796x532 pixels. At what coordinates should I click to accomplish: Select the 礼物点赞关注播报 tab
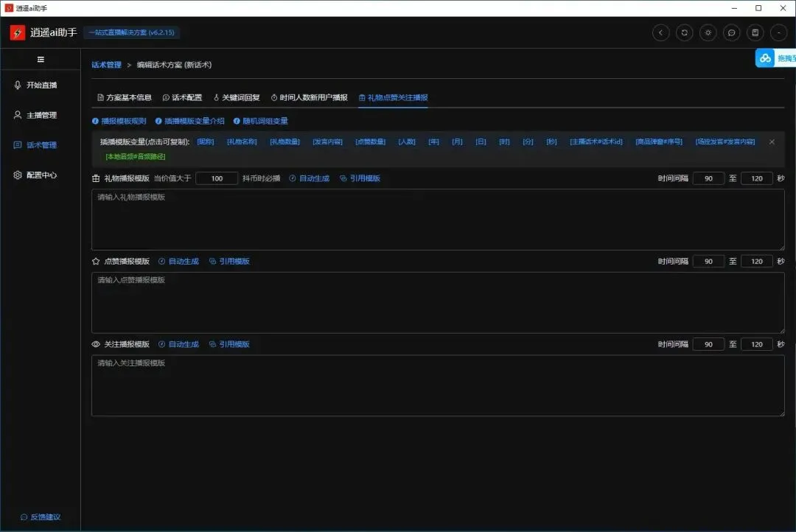(x=393, y=97)
